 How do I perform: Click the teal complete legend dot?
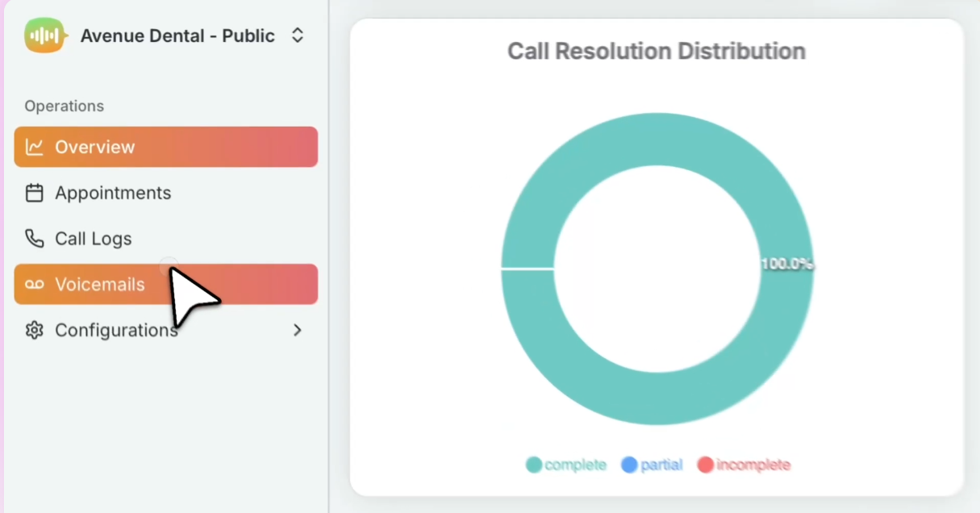point(534,465)
